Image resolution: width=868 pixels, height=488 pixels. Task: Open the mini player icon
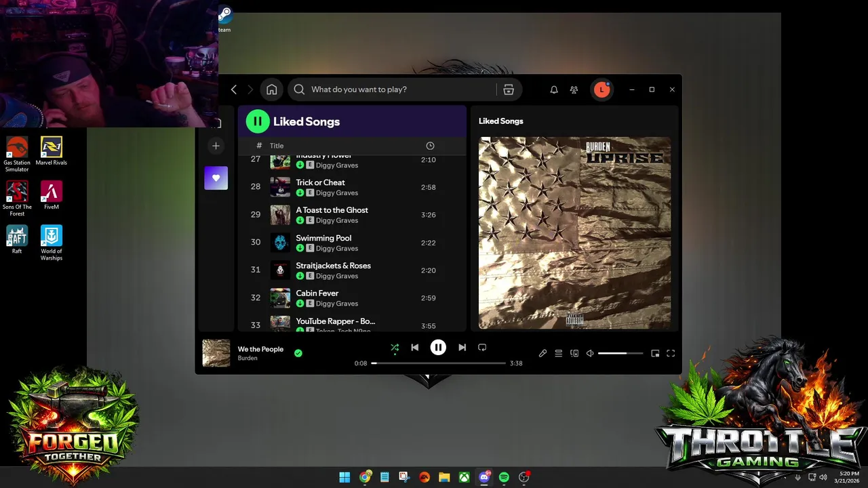tap(655, 353)
